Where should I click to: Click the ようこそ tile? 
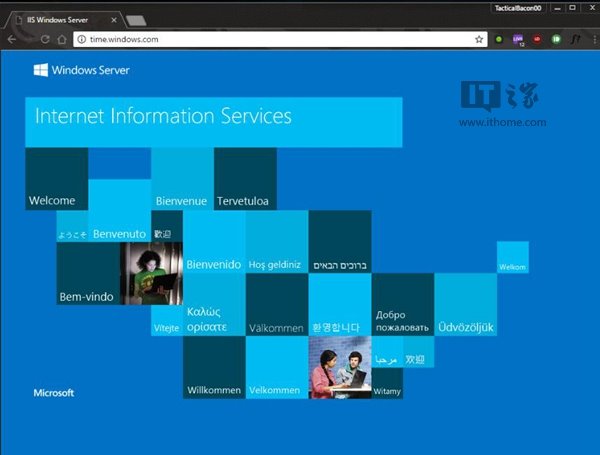point(72,226)
